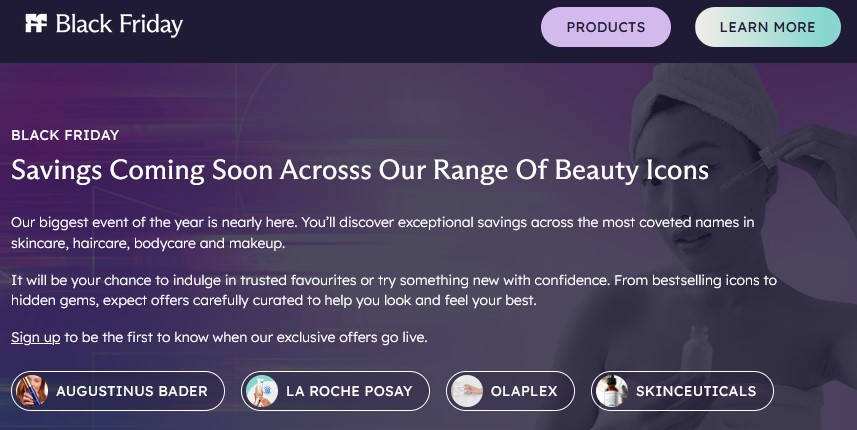Click the FF logo icon in header
The width and height of the screenshot is (857, 430).
point(36,24)
